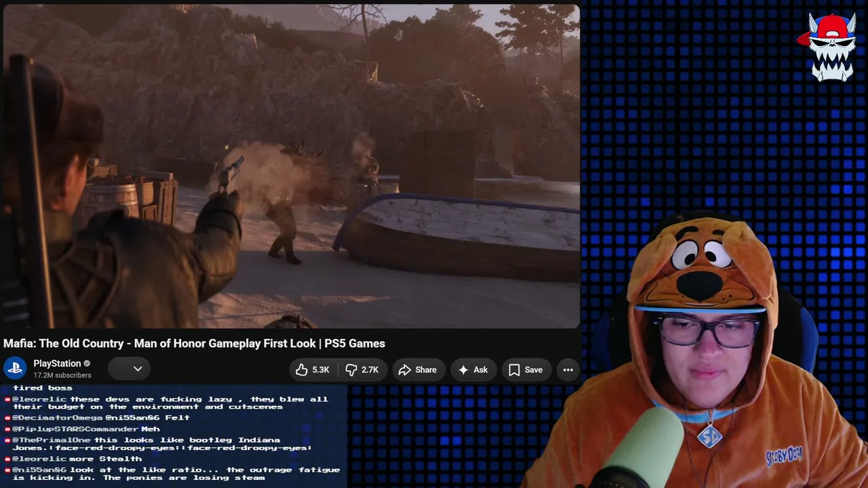Open the Ask sparkle assistant
The height and width of the screenshot is (488, 868).
click(473, 369)
